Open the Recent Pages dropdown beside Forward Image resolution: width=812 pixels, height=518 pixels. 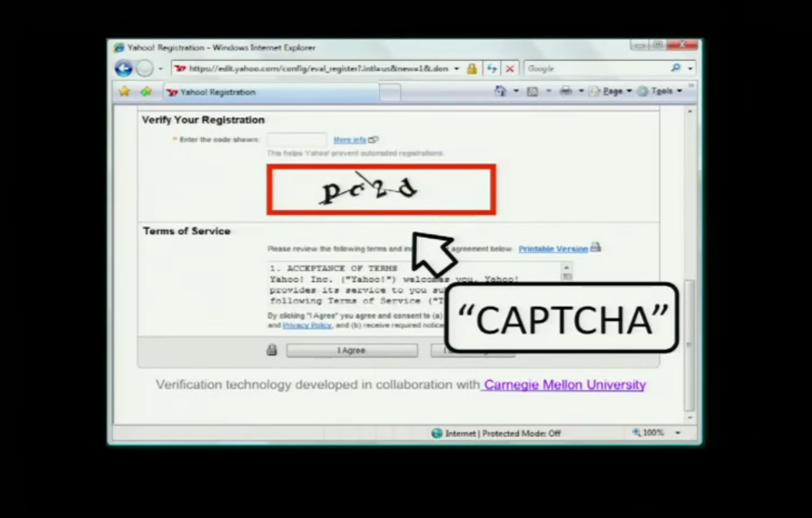(x=160, y=69)
